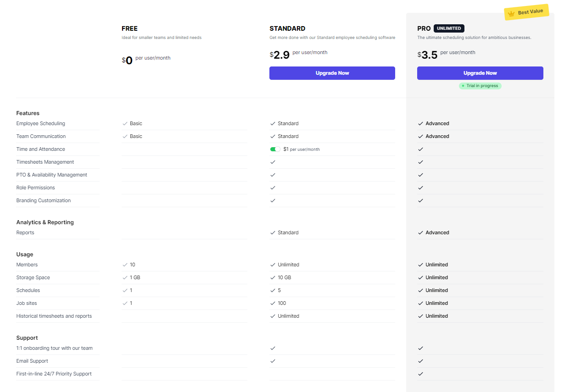Click the Historical timesheets and reports label
The width and height of the screenshot is (570, 392).
pos(54,316)
